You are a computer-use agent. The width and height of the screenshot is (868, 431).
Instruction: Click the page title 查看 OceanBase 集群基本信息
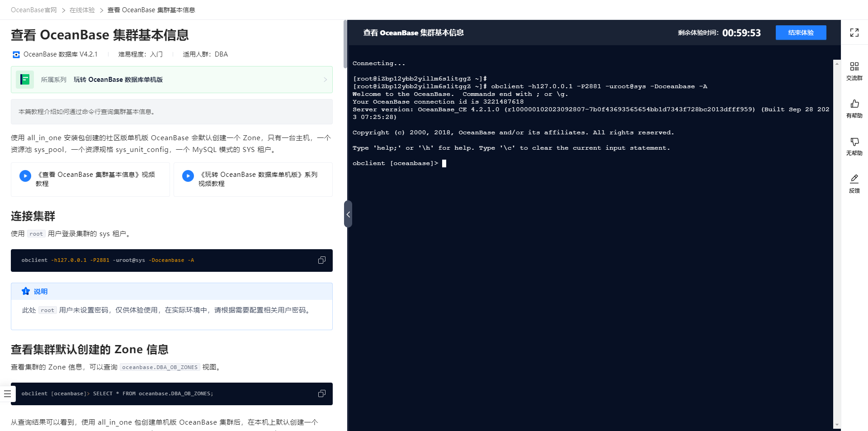coord(100,35)
